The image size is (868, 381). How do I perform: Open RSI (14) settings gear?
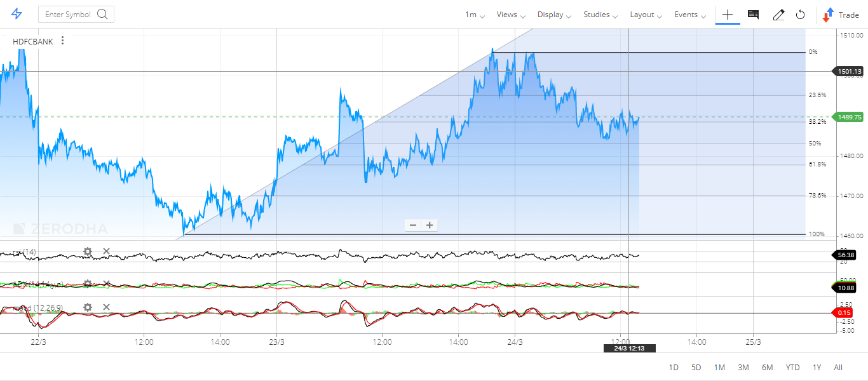point(88,252)
